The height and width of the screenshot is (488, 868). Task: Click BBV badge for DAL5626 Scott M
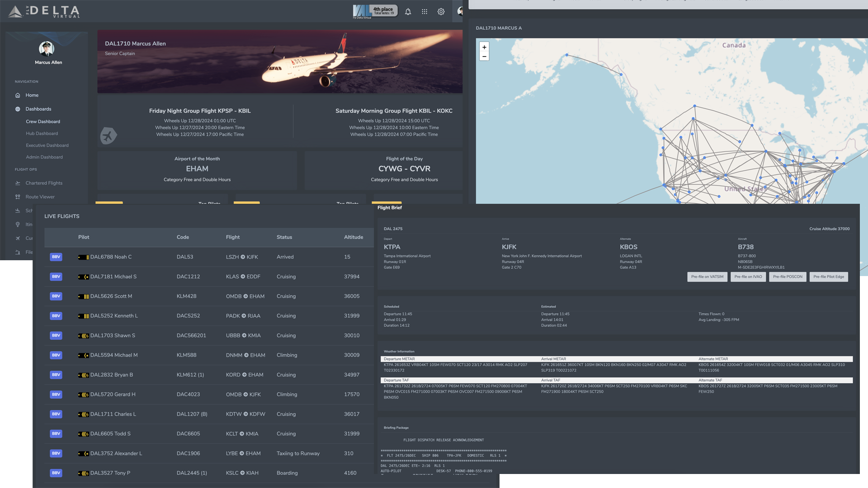[x=56, y=296]
